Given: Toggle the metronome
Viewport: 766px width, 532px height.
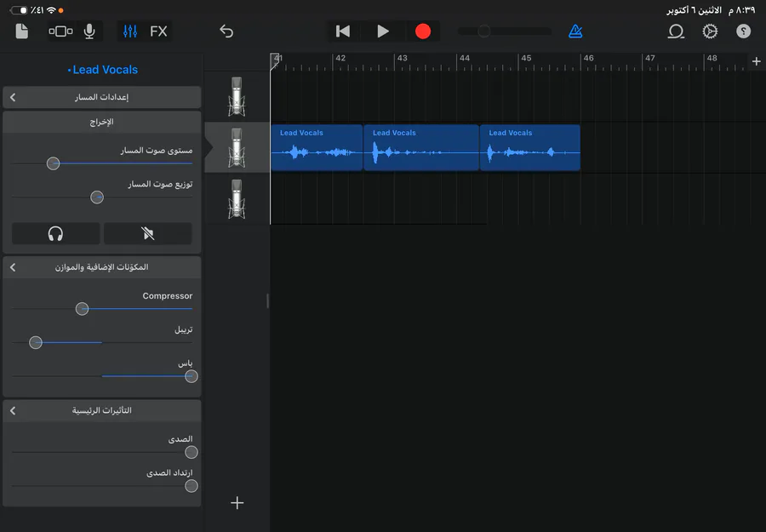Looking at the screenshot, I should (576, 31).
